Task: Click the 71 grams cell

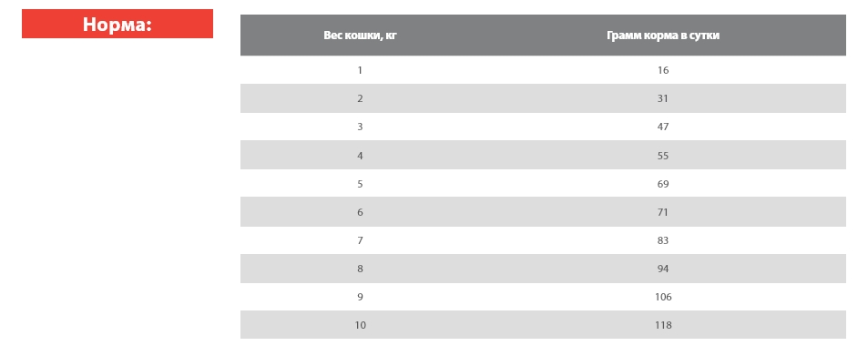Action: pyautogui.click(x=663, y=212)
